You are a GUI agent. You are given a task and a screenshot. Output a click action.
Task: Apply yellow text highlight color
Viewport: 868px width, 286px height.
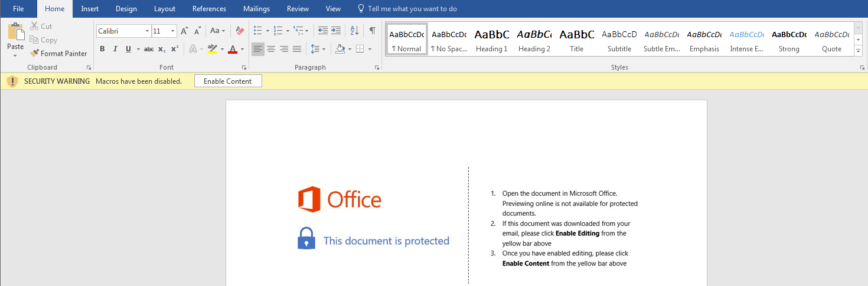click(x=213, y=49)
